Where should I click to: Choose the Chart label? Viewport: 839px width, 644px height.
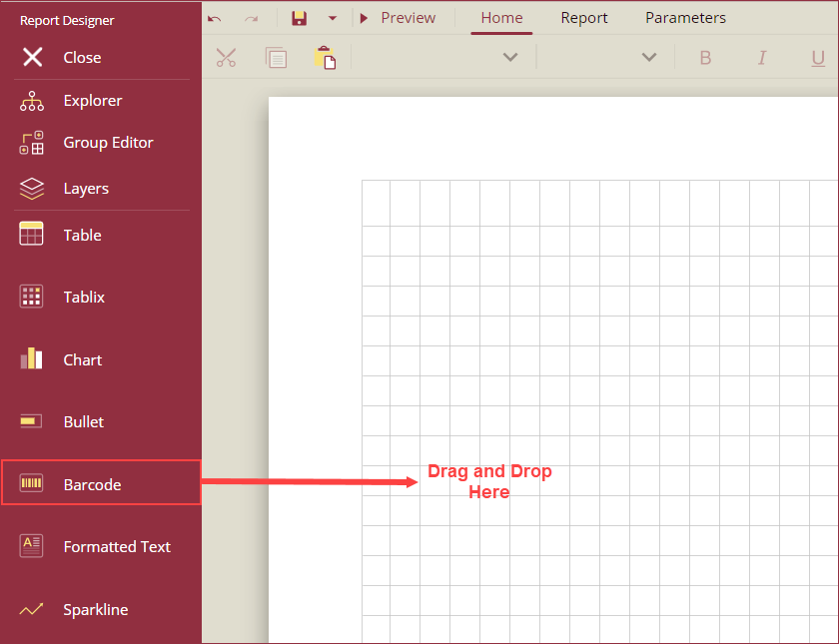[82, 360]
